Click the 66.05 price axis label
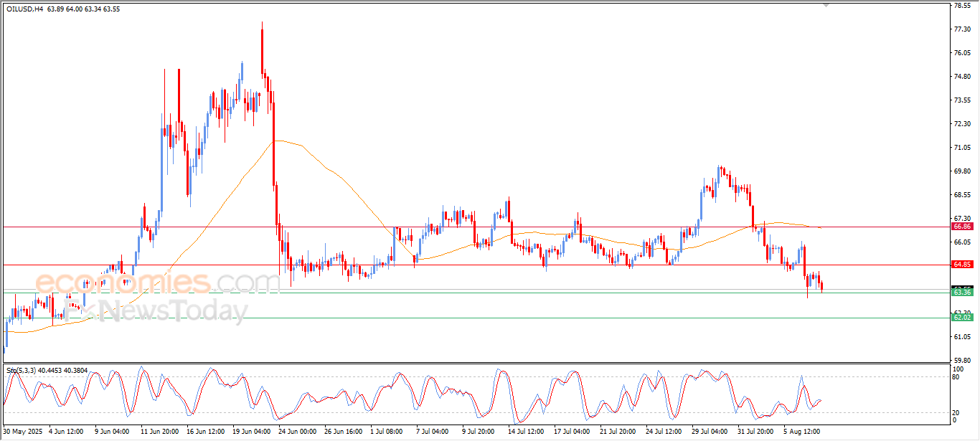980x441 pixels. click(x=961, y=242)
